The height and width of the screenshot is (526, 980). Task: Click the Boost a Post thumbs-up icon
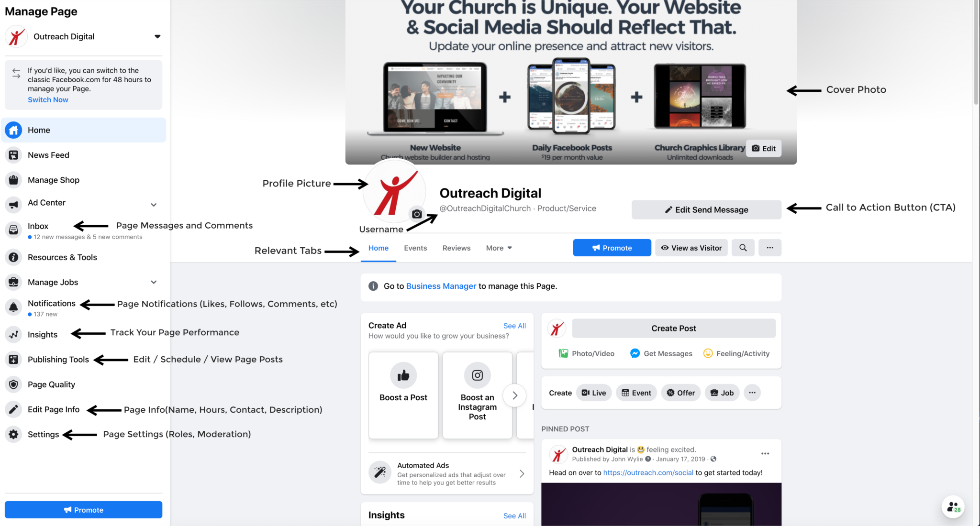(403, 375)
